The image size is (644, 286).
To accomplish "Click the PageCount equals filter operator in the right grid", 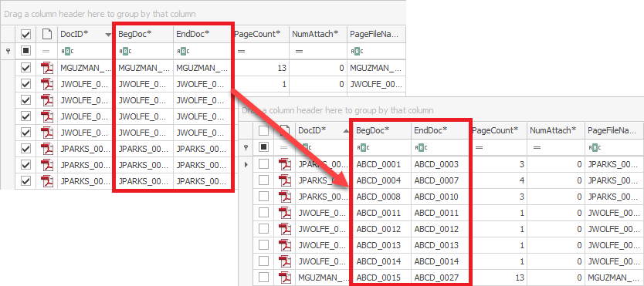I will (479, 147).
